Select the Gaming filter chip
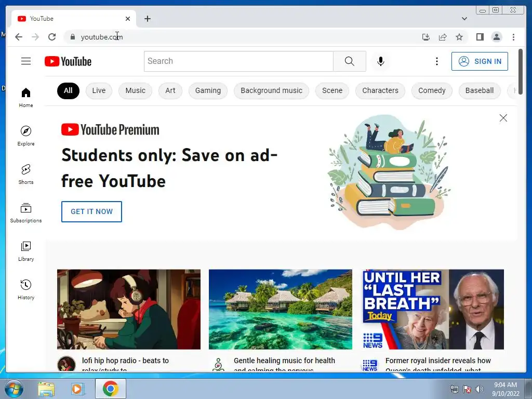The width and height of the screenshot is (532, 399). [x=208, y=90]
